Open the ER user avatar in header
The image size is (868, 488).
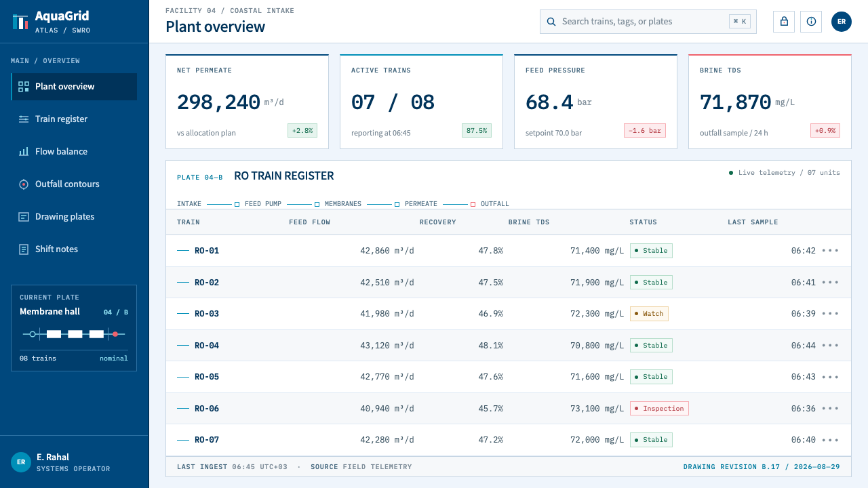tap(842, 22)
